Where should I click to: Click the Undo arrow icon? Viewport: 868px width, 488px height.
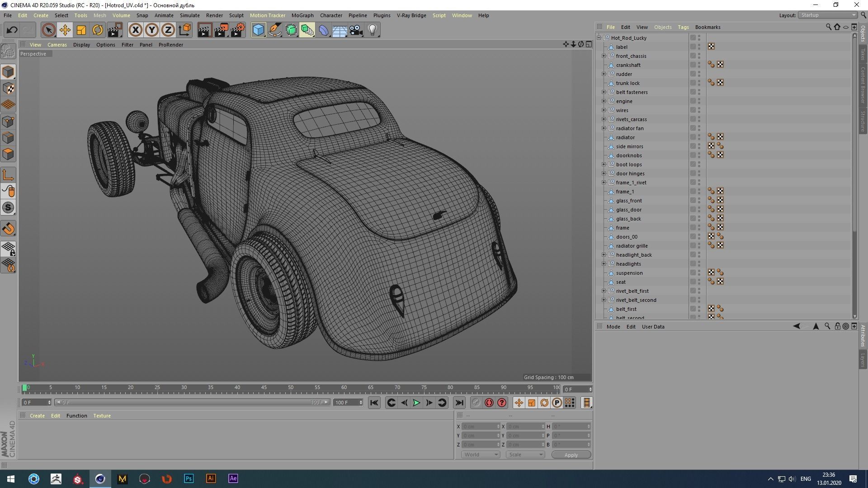12,30
